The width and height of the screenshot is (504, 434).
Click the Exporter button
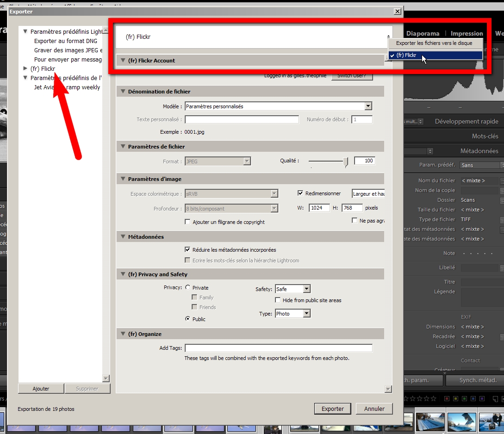(333, 409)
